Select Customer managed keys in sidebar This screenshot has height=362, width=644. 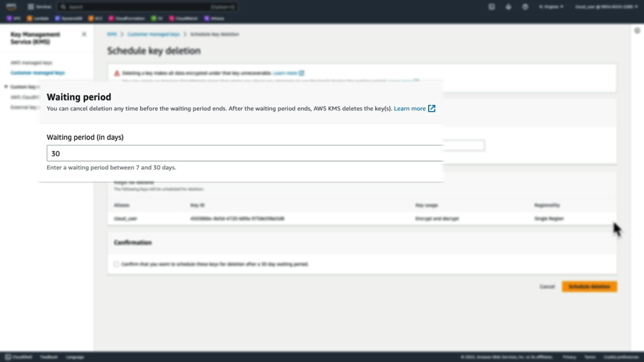(x=38, y=73)
